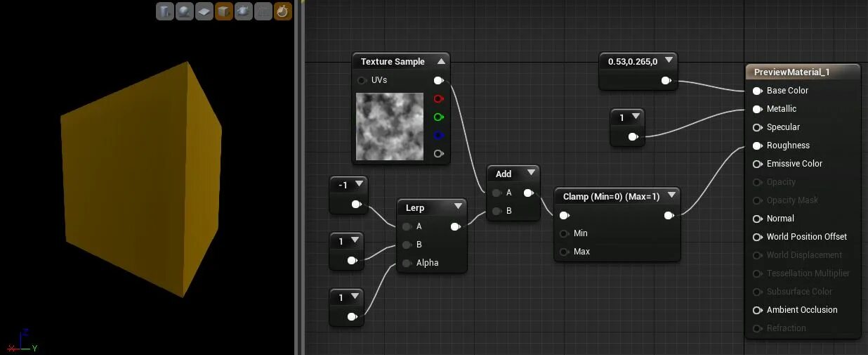This screenshot has height=355, width=868.
Task: Click the Texture Sample red channel output pin
Action: (x=439, y=99)
